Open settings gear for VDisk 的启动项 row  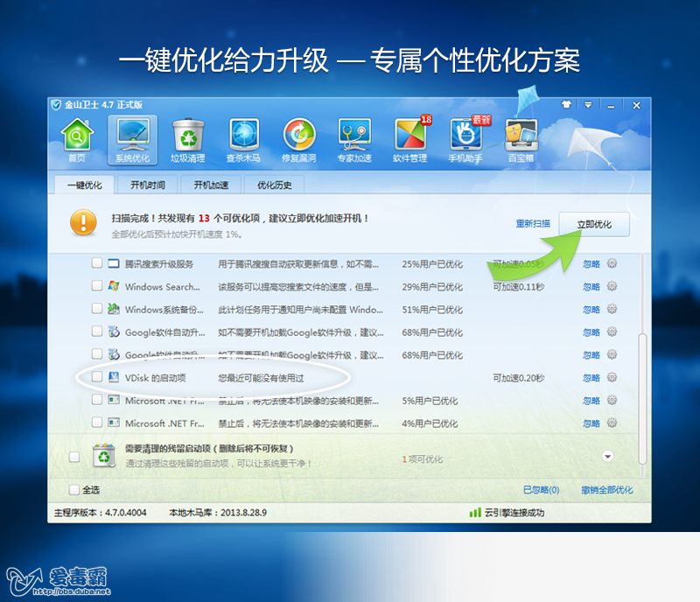pos(612,377)
